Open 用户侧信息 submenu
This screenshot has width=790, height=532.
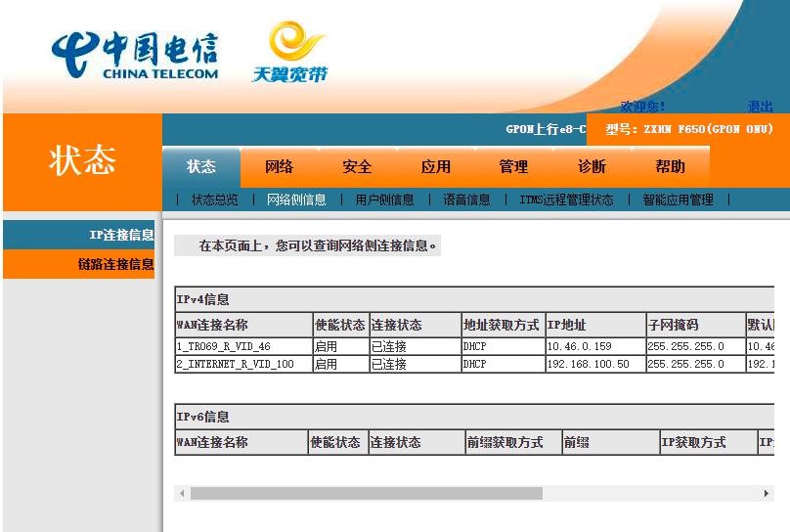384,199
